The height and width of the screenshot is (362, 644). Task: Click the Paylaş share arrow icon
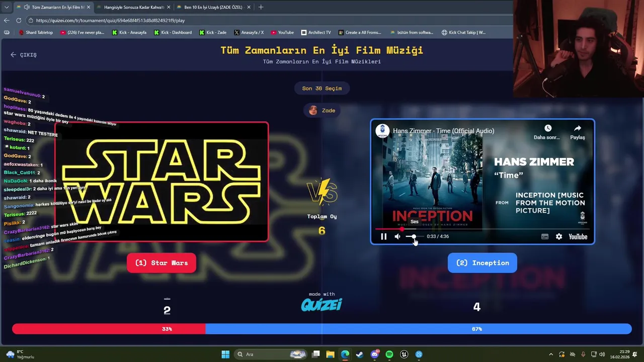[577, 129]
